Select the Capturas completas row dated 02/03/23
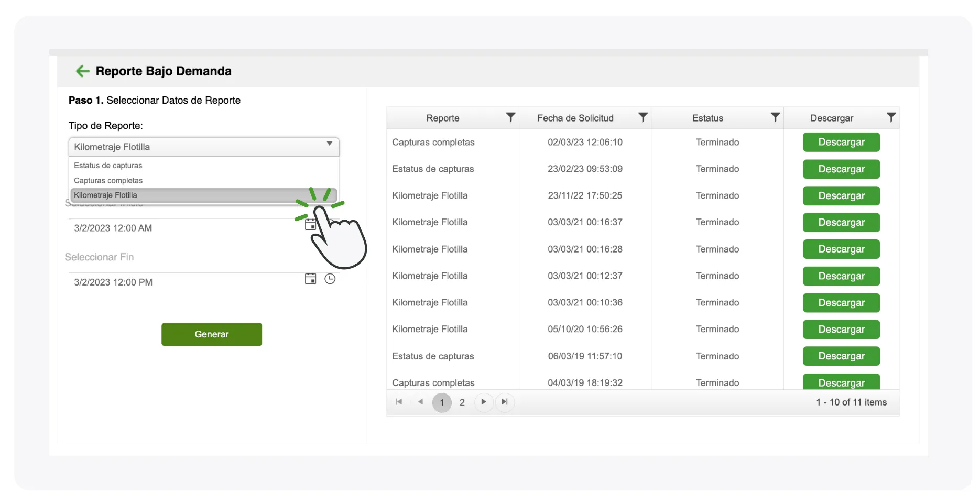Image resolution: width=980 pixels, height=504 pixels. click(x=643, y=142)
